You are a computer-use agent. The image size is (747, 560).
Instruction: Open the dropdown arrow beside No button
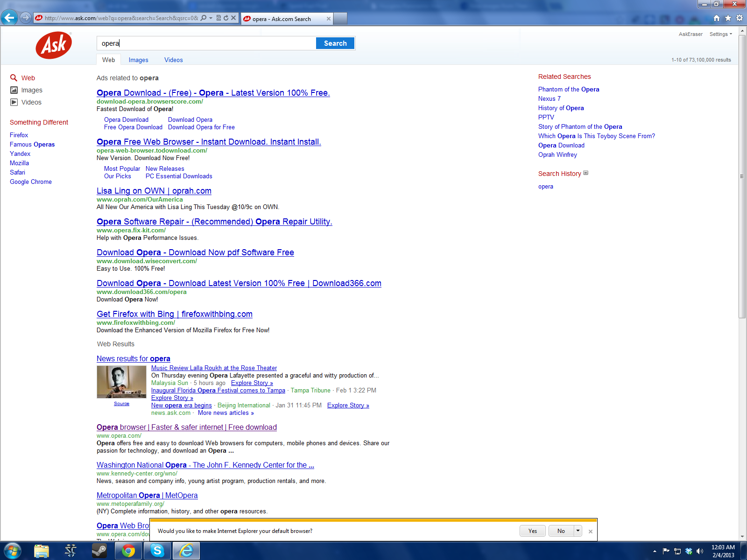coord(578,531)
